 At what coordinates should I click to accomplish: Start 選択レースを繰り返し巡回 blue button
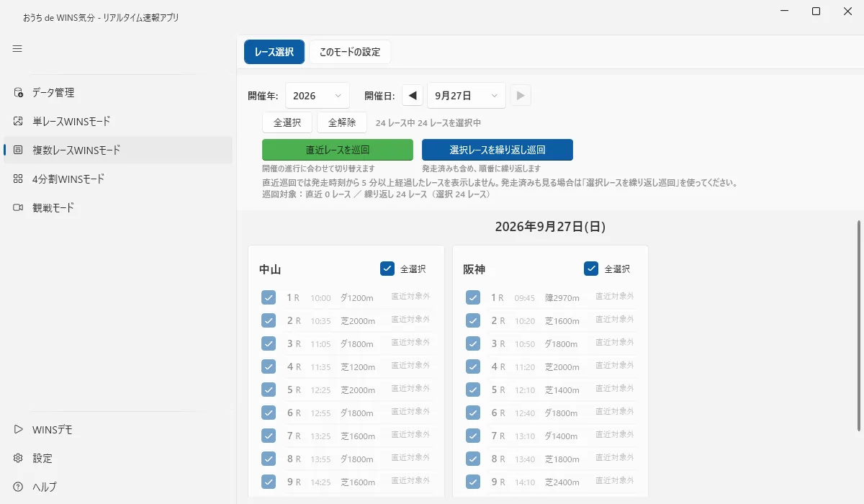[x=498, y=150]
